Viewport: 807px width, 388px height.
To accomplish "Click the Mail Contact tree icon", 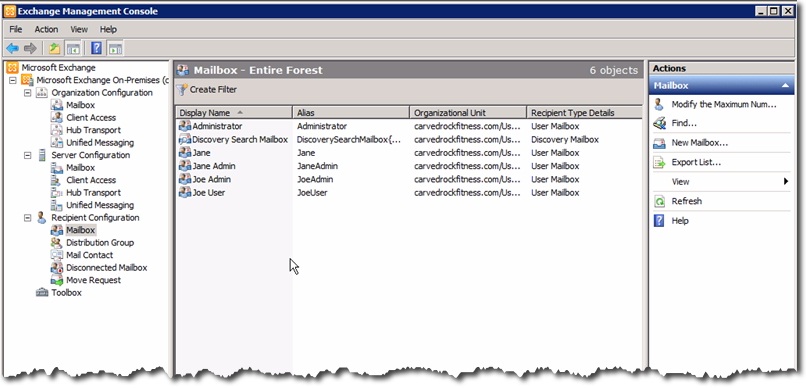I will [x=57, y=255].
